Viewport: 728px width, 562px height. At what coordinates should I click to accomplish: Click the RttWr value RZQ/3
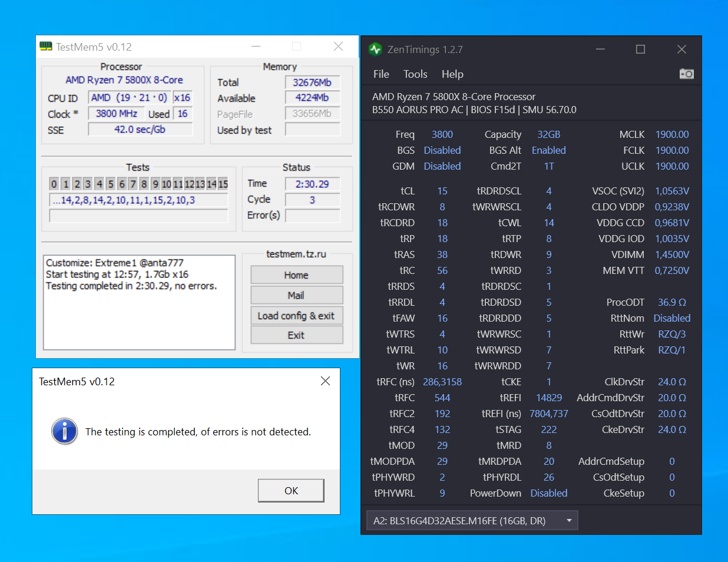[x=672, y=334]
